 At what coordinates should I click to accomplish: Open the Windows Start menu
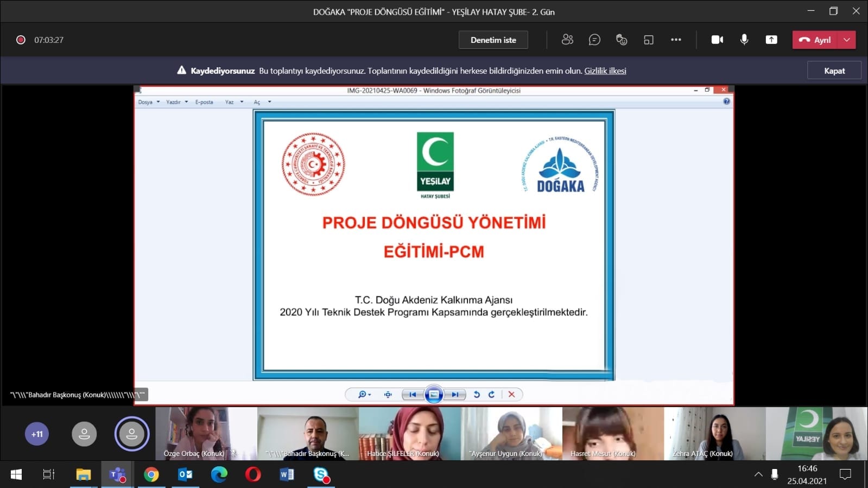(x=16, y=474)
